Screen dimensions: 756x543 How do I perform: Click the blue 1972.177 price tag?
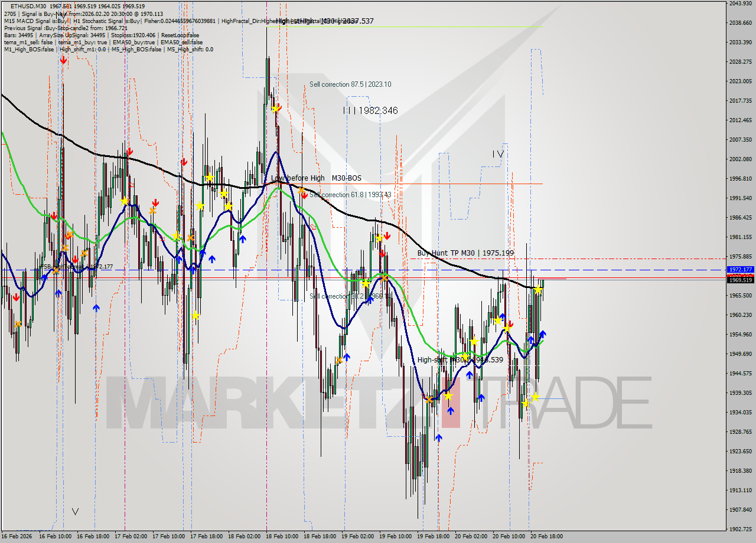point(740,269)
